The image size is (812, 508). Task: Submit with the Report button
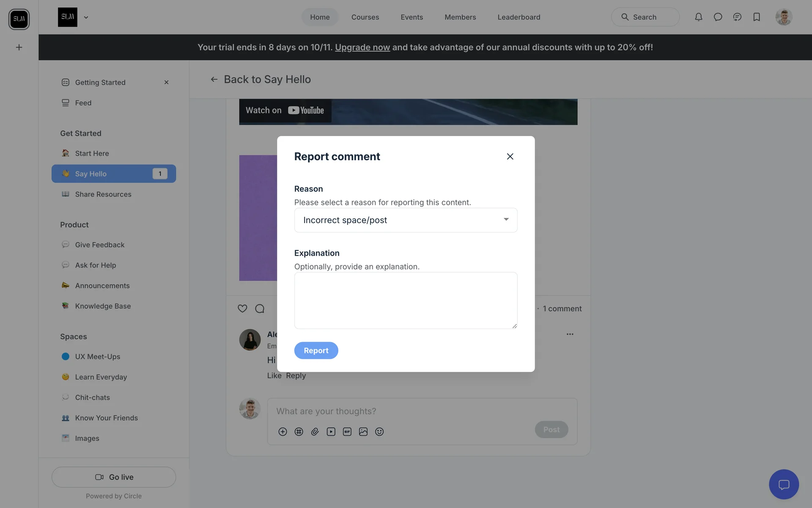click(316, 351)
